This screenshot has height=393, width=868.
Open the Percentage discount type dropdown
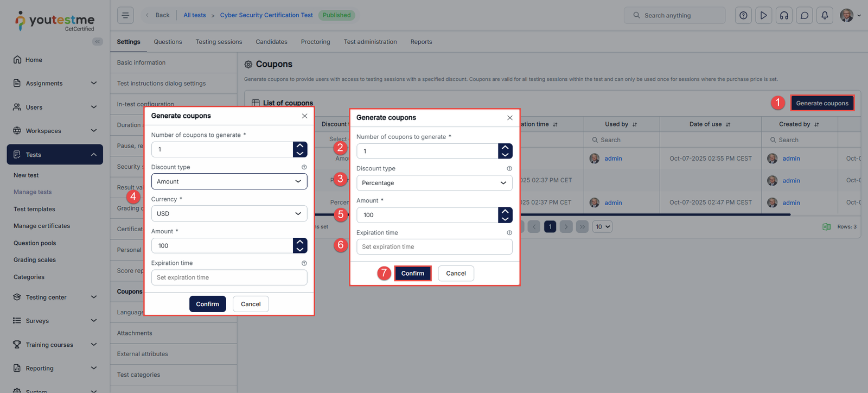pyautogui.click(x=434, y=183)
